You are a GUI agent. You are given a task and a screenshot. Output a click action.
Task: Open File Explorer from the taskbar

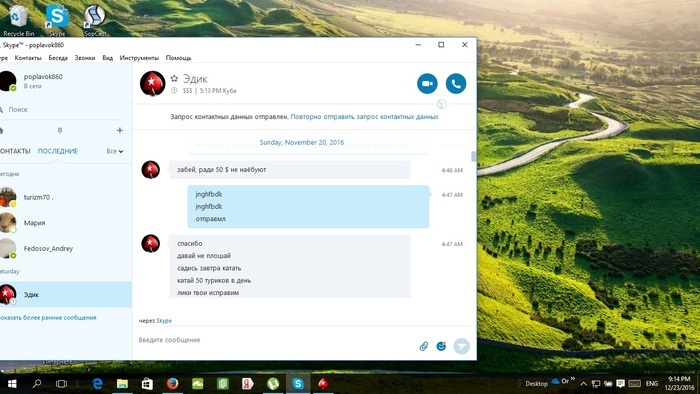[122, 384]
